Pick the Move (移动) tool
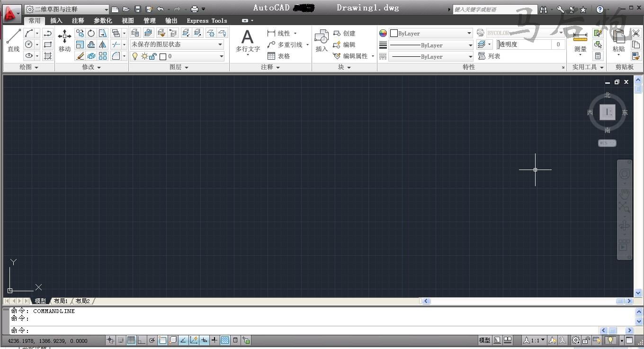Image resolution: width=644 pixels, height=349 pixels. tap(64, 41)
